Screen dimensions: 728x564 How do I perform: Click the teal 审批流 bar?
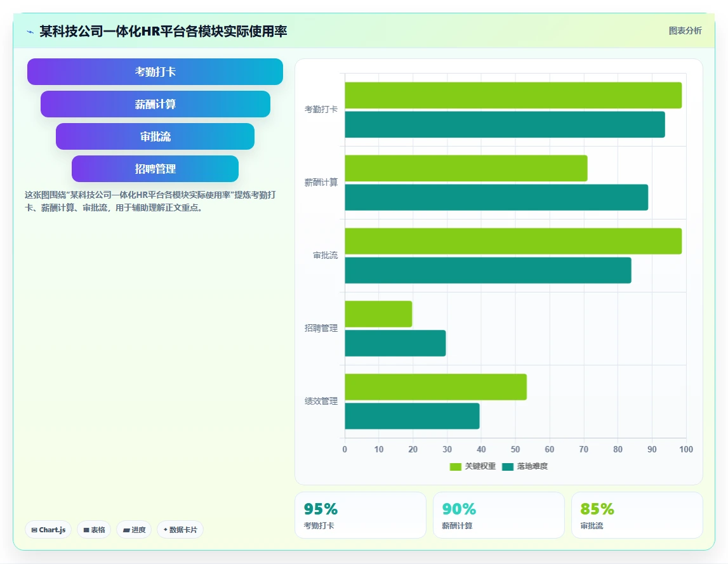pos(488,270)
